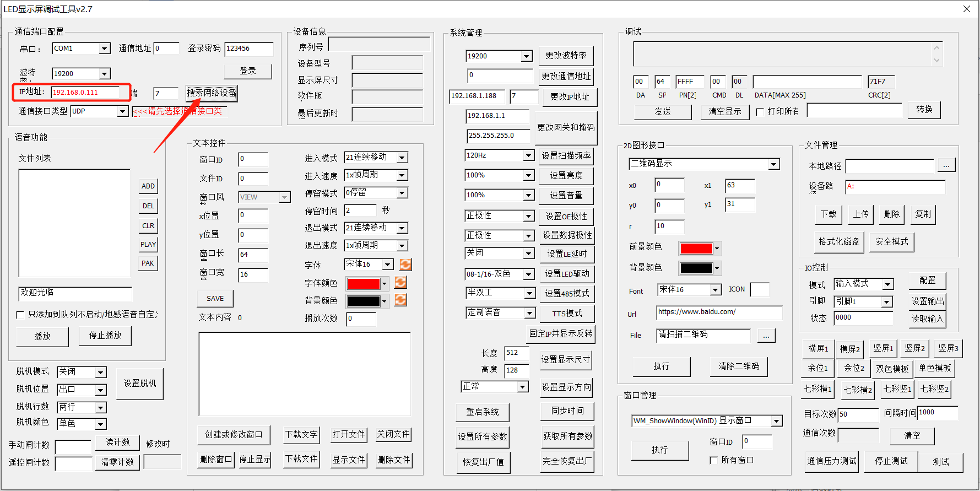
Task: Close the LED debug tool window
Action: click(x=967, y=9)
